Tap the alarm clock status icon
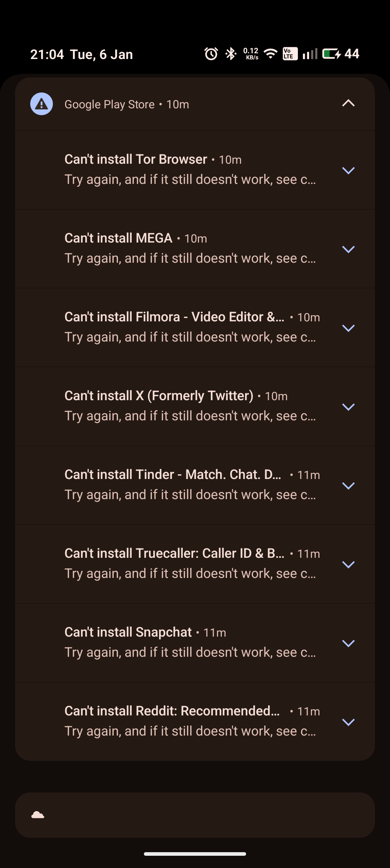 coord(211,54)
